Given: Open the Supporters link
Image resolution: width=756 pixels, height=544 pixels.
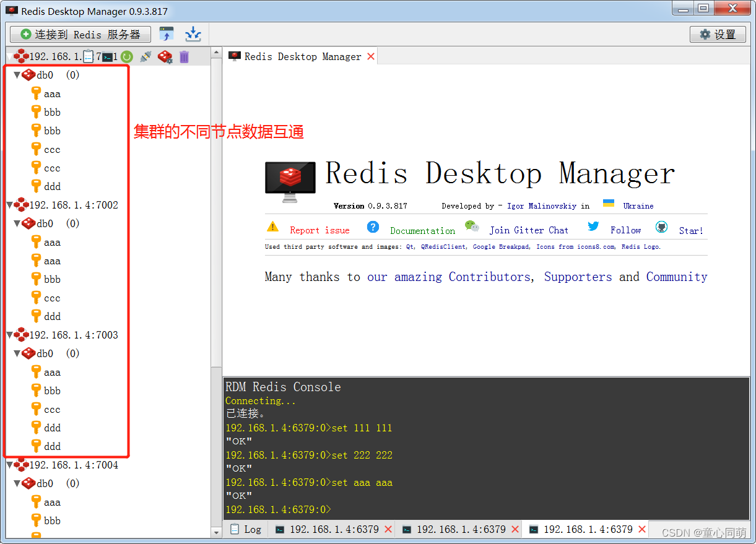Looking at the screenshot, I should (x=578, y=277).
